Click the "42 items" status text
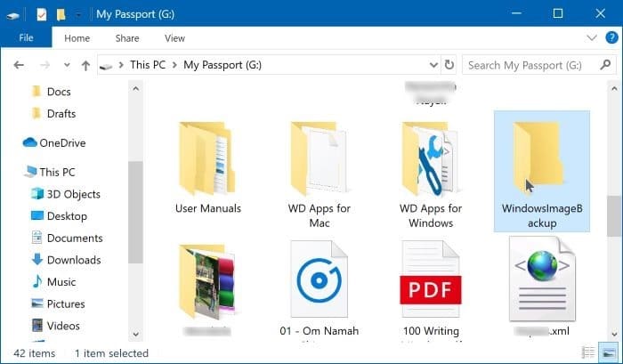This screenshot has width=623, height=364. click(34, 353)
